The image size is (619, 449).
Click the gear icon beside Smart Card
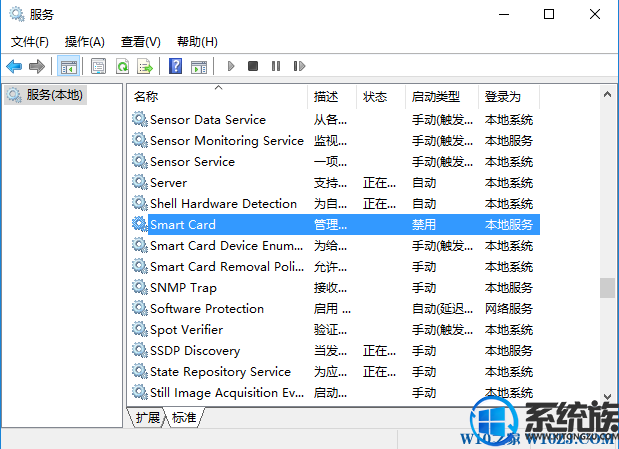coord(139,224)
